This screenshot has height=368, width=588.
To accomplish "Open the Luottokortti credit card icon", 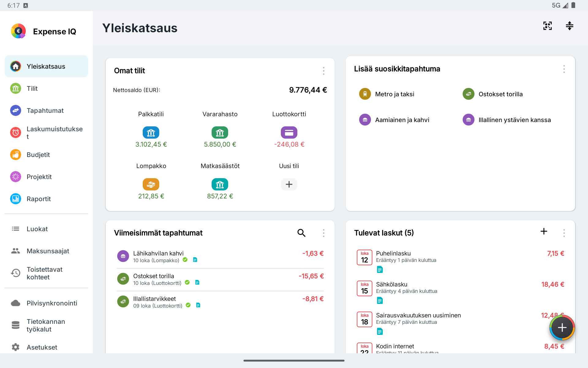I will pos(289,132).
